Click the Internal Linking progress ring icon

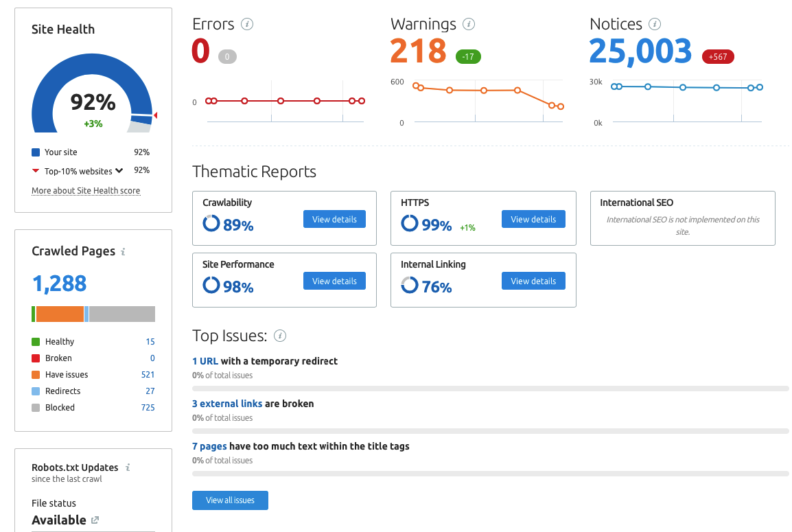[410, 285]
